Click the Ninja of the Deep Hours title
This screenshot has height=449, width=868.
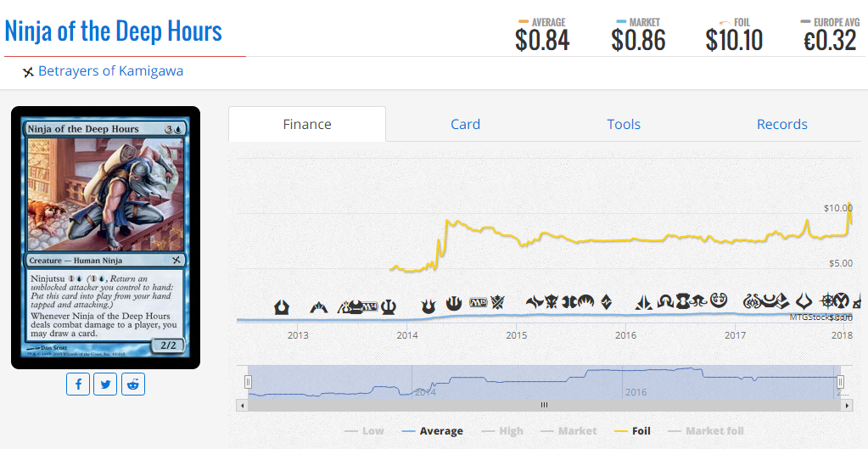pos(114,31)
